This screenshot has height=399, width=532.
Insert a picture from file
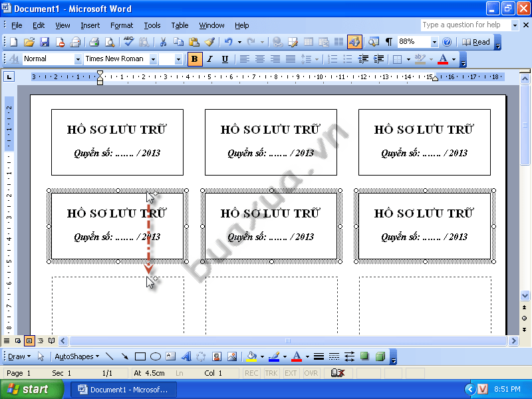[232, 356]
